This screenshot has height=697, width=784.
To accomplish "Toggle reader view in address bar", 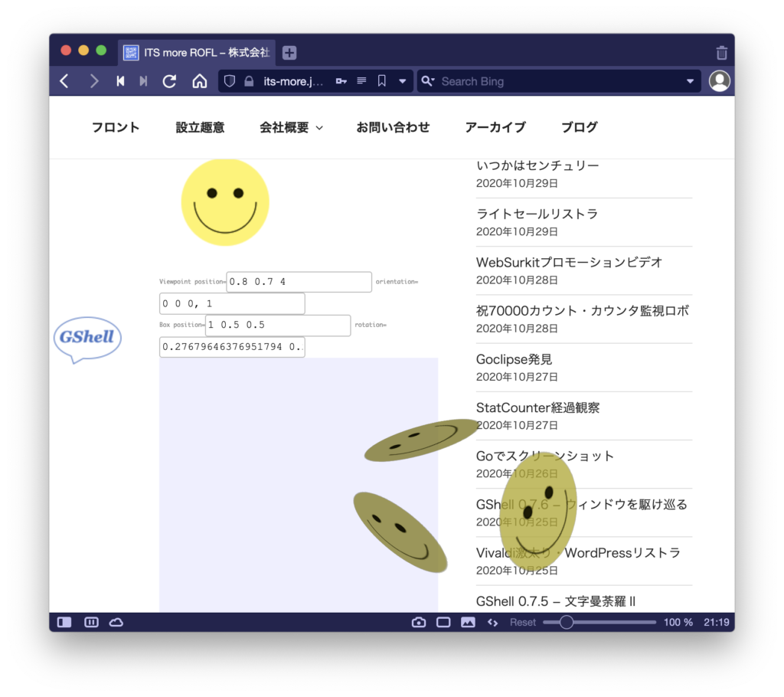I will coord(361,81).
